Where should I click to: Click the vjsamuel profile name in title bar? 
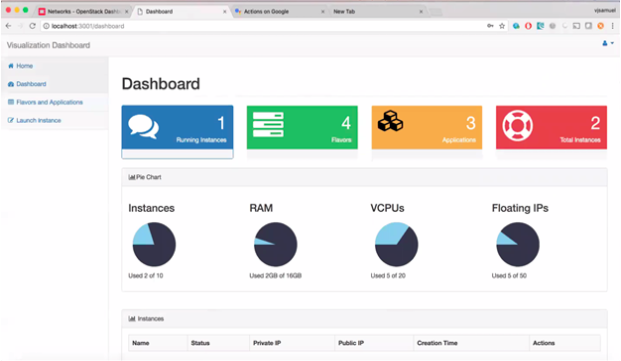coord(604,10)
